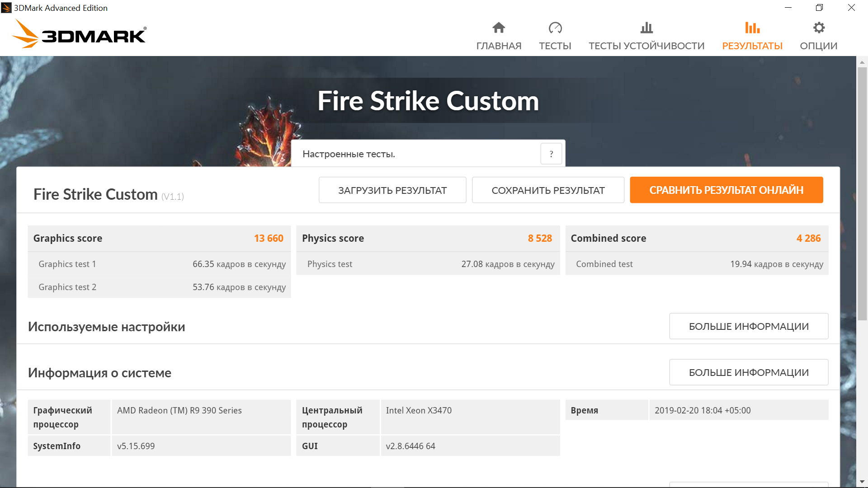Click the speedometer icon for ТЕСТЫ
The height and width of the screenshot is (488, 868).
tap(555, 28)
